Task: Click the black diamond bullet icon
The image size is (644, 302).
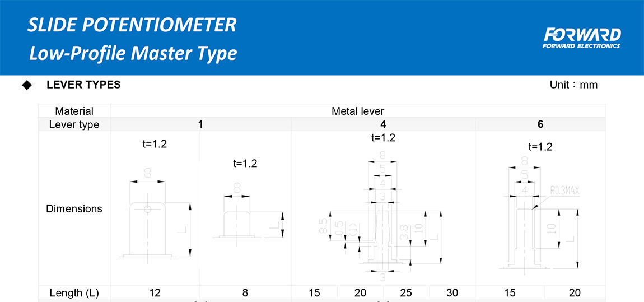Action: tap(26, 85)
